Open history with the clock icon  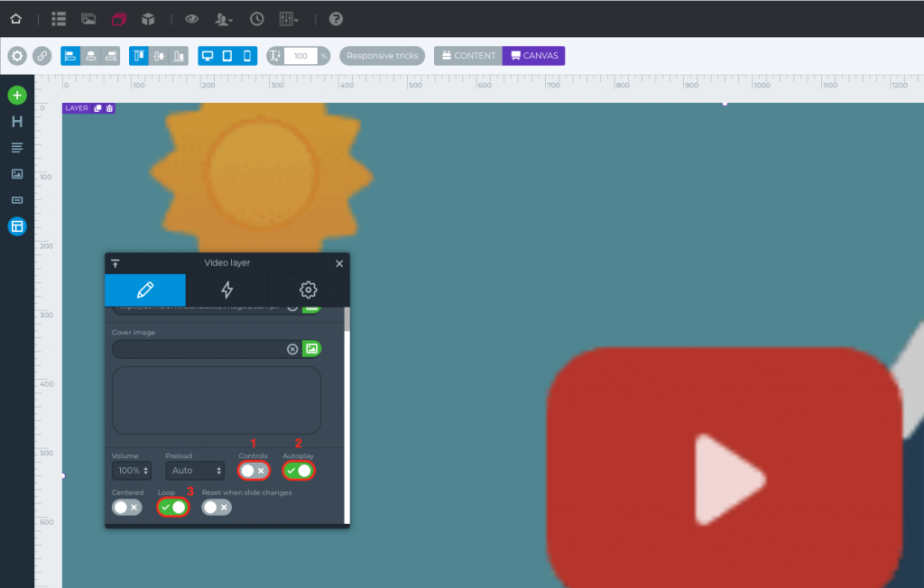click(256, 19)
